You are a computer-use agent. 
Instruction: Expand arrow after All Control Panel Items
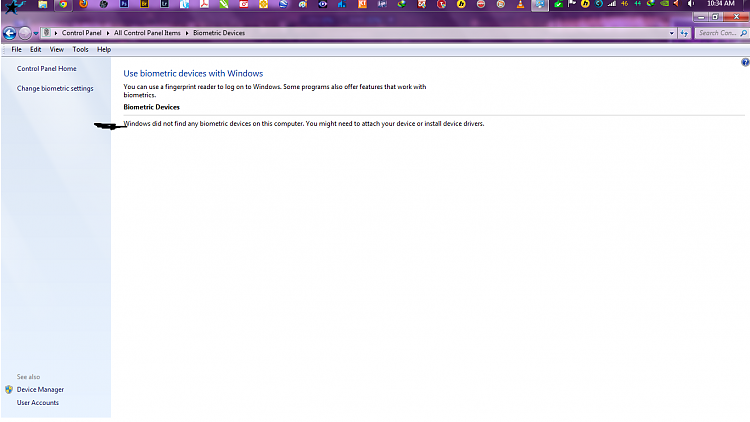pos(187,33)
